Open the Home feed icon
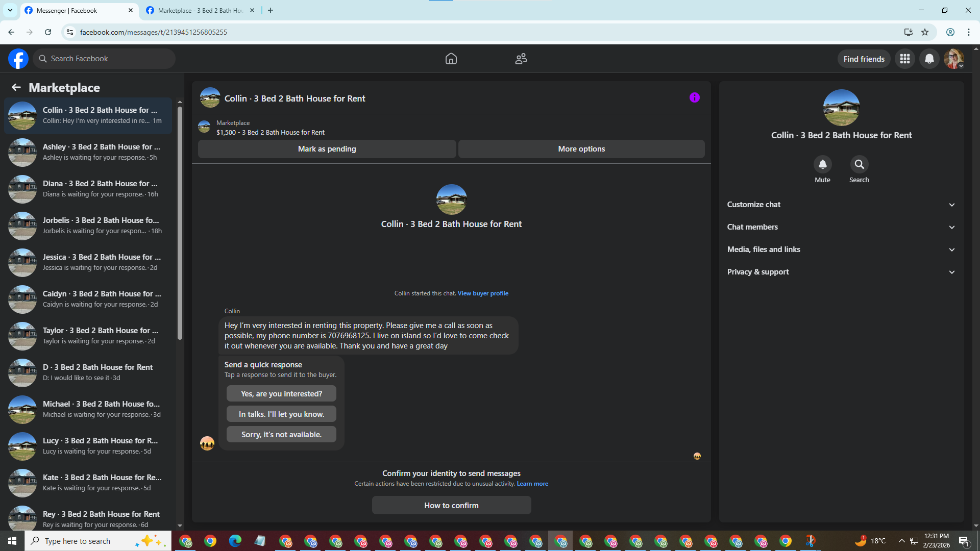 click(451, 59)
